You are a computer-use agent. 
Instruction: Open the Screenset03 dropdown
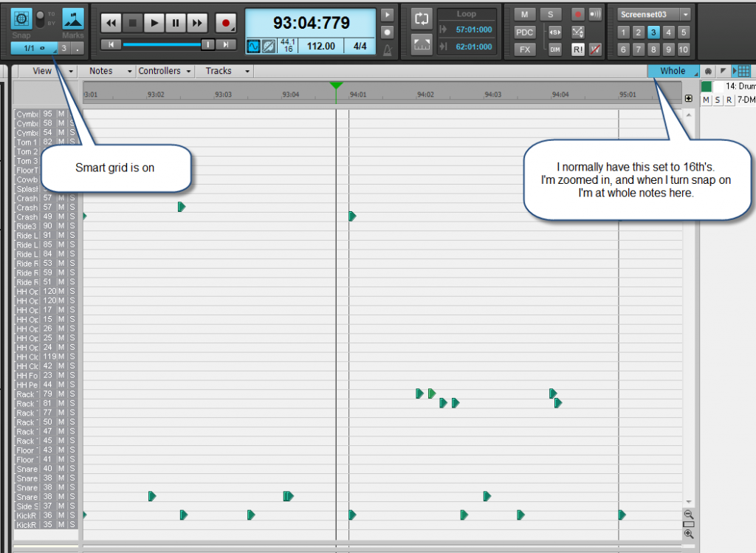686,14
